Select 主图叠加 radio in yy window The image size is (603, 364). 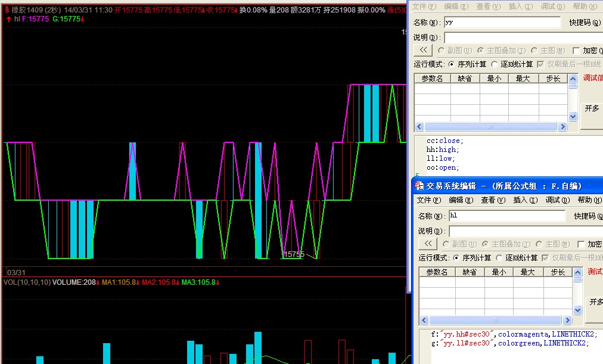481,51
